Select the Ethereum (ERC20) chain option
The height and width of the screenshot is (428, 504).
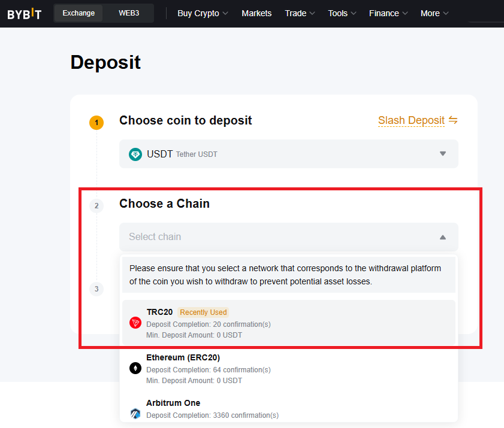289,369
